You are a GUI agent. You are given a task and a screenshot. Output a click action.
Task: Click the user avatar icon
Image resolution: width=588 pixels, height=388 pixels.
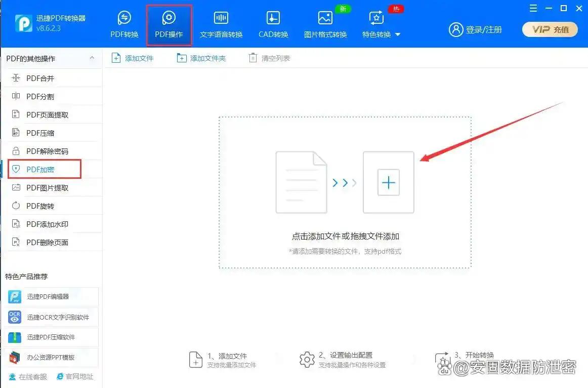coord(456,29)
